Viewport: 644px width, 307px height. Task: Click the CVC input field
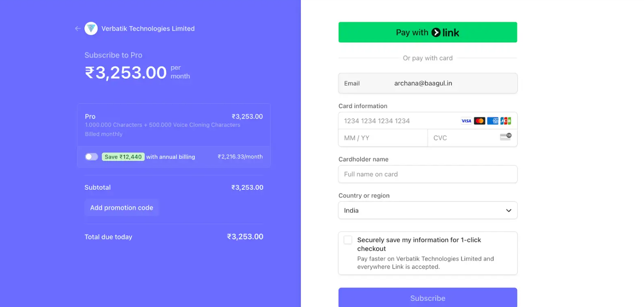(x=472, y=138)
